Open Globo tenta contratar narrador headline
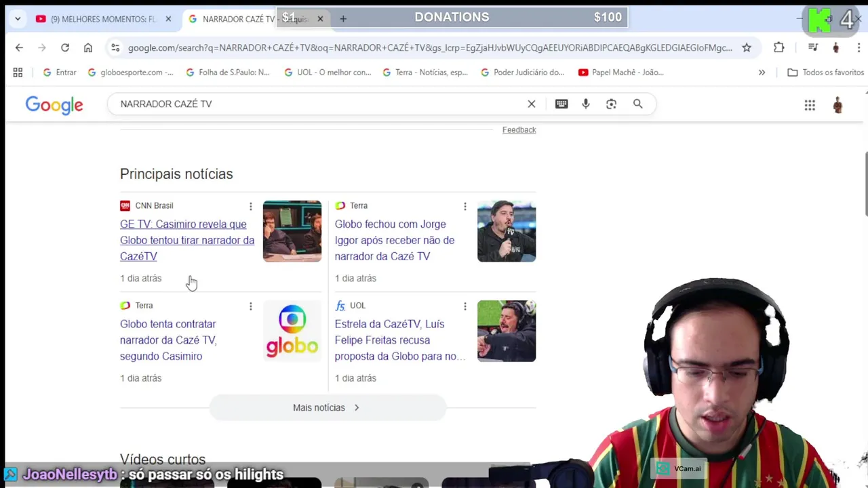Viewport: 868px width, 488px height. (168, 340)
